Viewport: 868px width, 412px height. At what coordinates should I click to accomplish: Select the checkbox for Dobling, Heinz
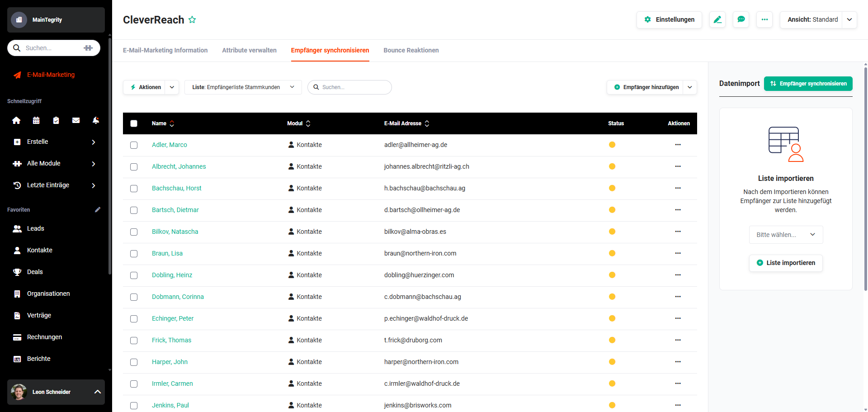[134, 275]
